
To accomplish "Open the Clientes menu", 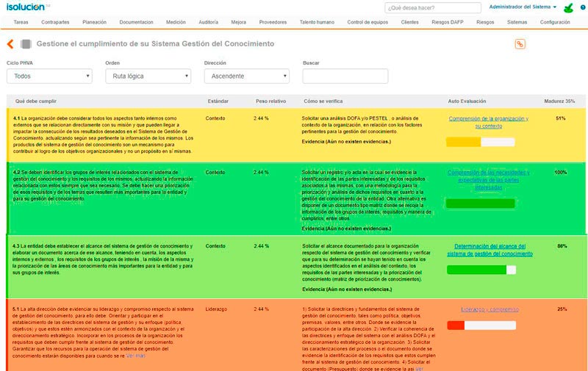I will pyautogui.click(x=409, y=22).
